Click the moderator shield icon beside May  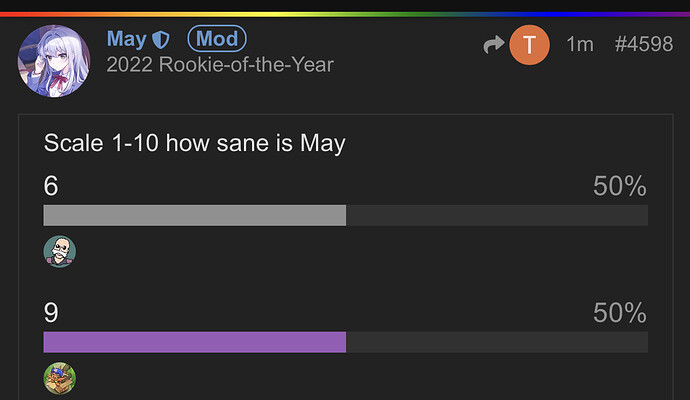[x=161, y=40]
